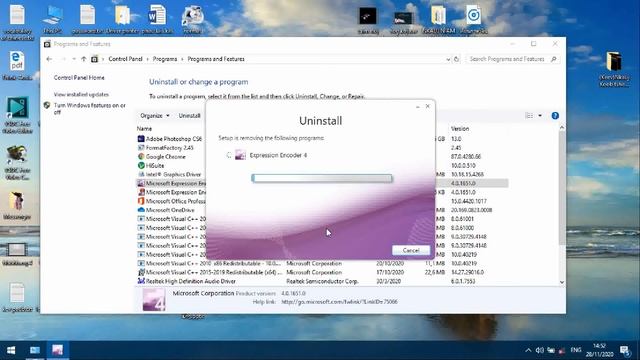640x360 pixels.
Task: Click the taskbar file explorer icon
Action: pyautogui.click(x=35, y=350)
